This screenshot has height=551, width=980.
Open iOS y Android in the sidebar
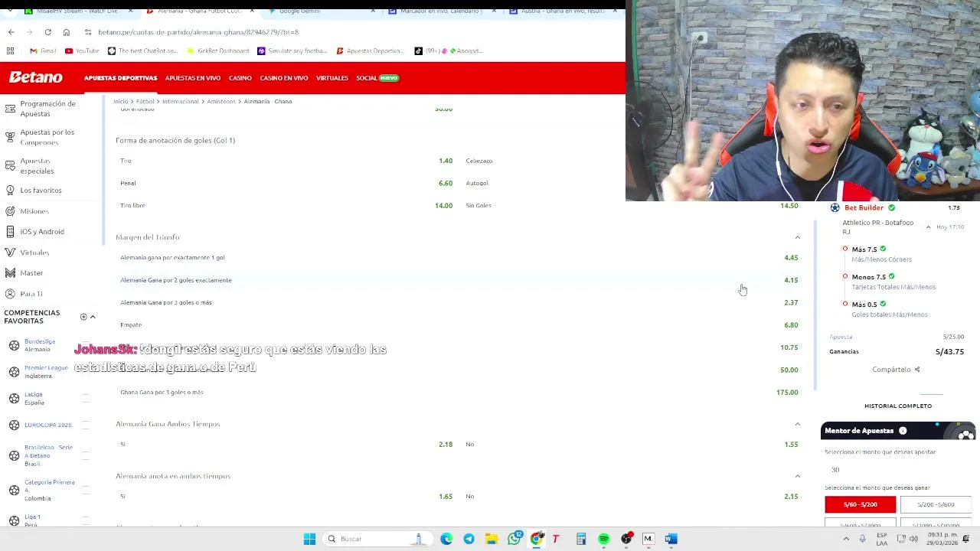(42, 232)
